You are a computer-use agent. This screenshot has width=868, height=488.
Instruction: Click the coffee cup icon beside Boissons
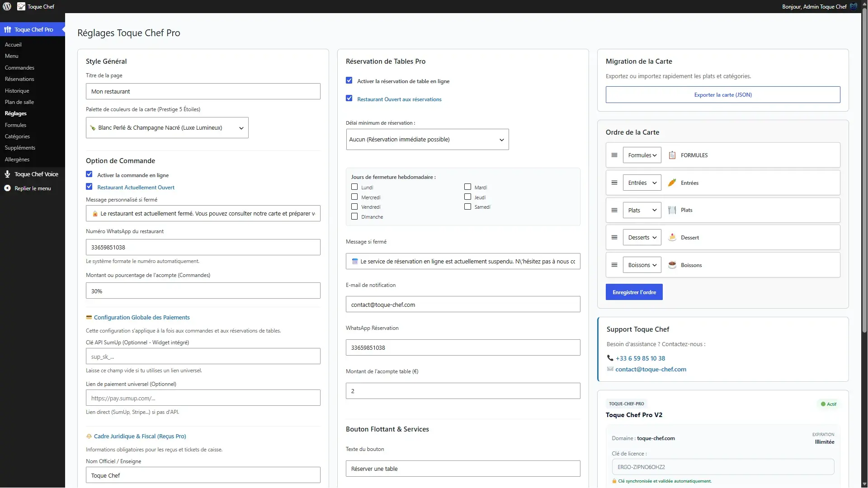pos(672,265)
